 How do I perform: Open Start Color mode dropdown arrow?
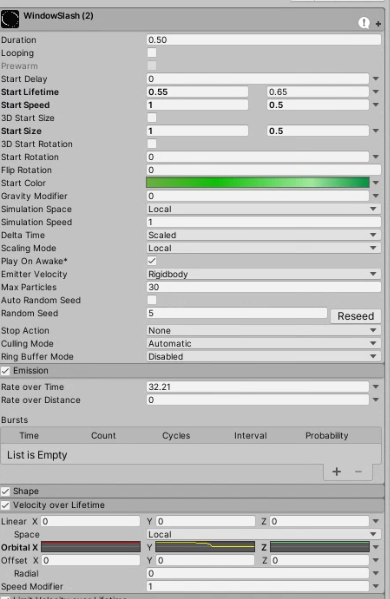(376, 183)
